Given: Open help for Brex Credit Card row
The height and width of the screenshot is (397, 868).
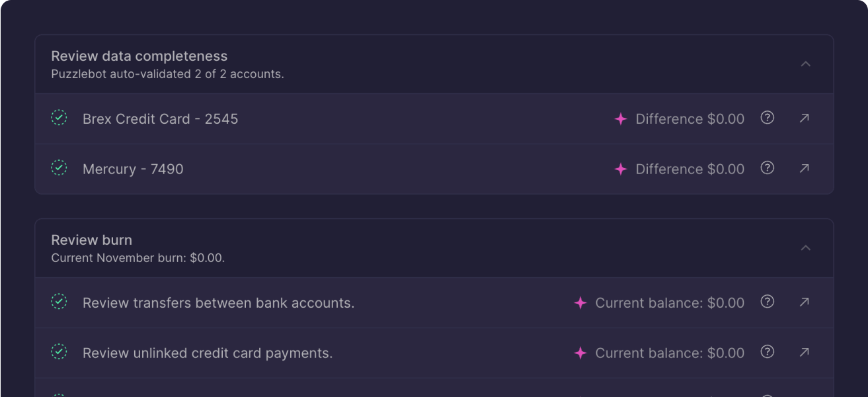Looking at the screenshot, I should coord(767,118).
